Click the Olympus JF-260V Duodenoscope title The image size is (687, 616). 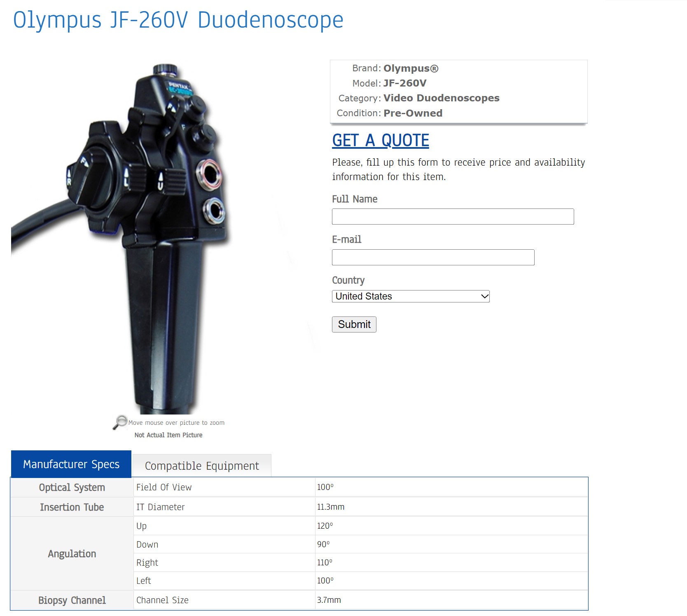178,20
